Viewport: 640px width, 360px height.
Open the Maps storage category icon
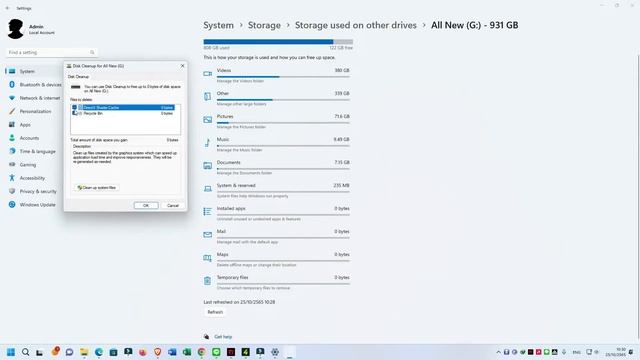(207, 258)
